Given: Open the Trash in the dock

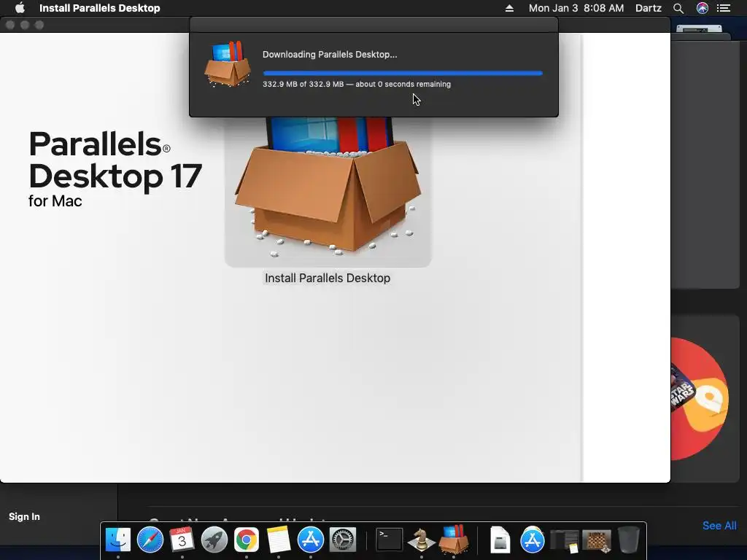Looking at the screenshot, I should coord(628,540).
